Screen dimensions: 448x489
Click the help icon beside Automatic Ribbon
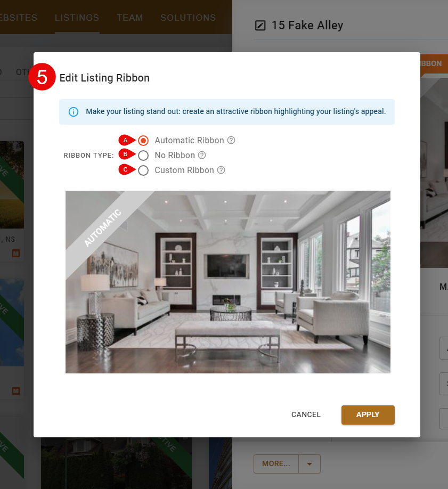(231, 140)
